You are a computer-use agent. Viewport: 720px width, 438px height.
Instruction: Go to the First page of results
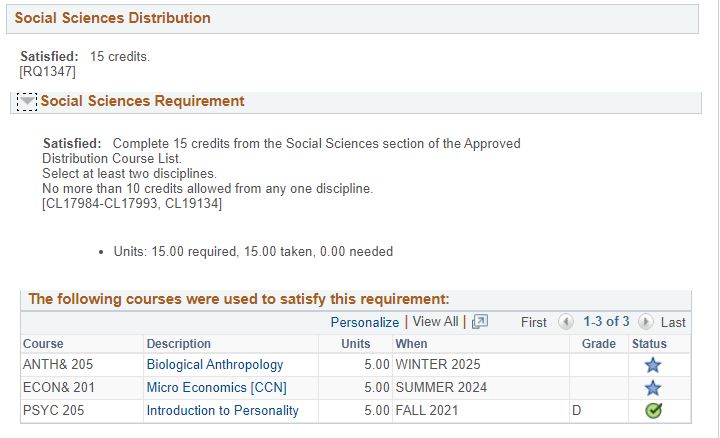point(534,322)
